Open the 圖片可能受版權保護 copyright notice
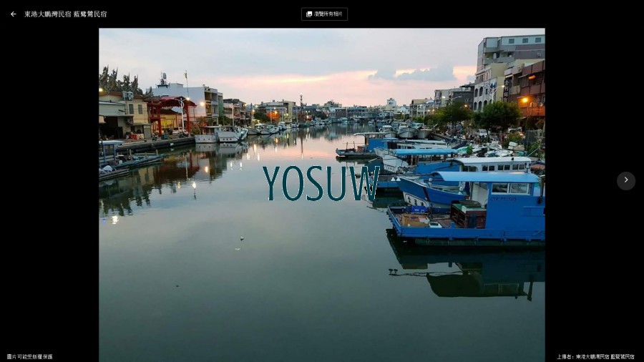644x362 pixels. 30,356
